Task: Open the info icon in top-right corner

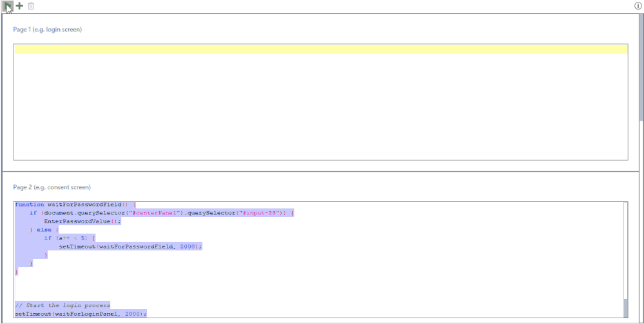Action: 638,6
